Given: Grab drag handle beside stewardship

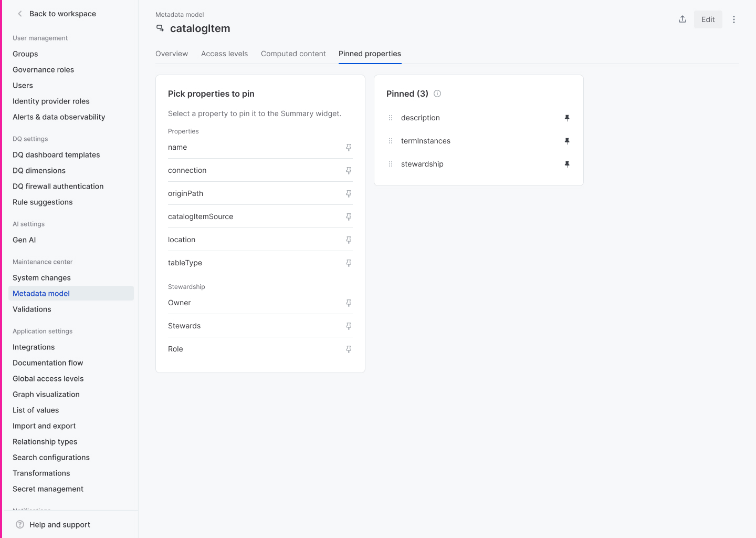Looking at the screenshot, I should 391,164.
